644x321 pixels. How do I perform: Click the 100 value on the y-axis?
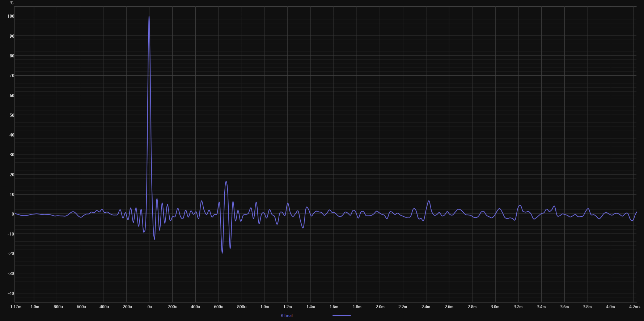[11, 16]
